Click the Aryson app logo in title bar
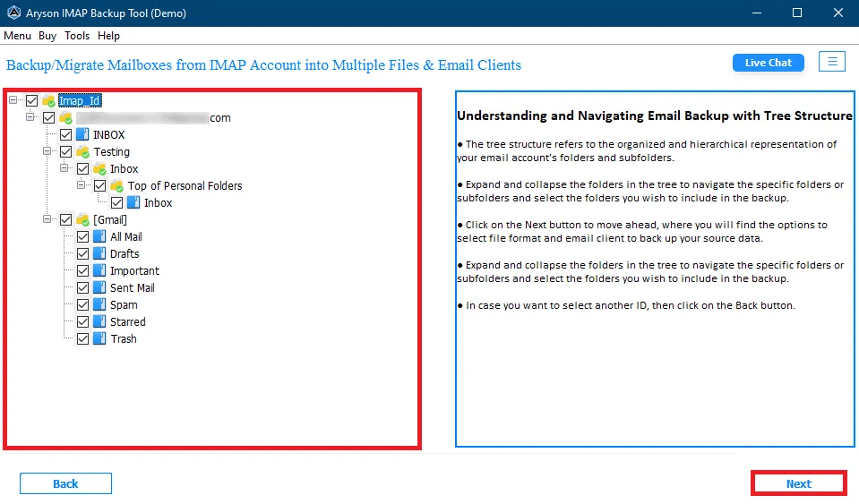This screenshot has height=504, width=859. [x=13, y=13]
